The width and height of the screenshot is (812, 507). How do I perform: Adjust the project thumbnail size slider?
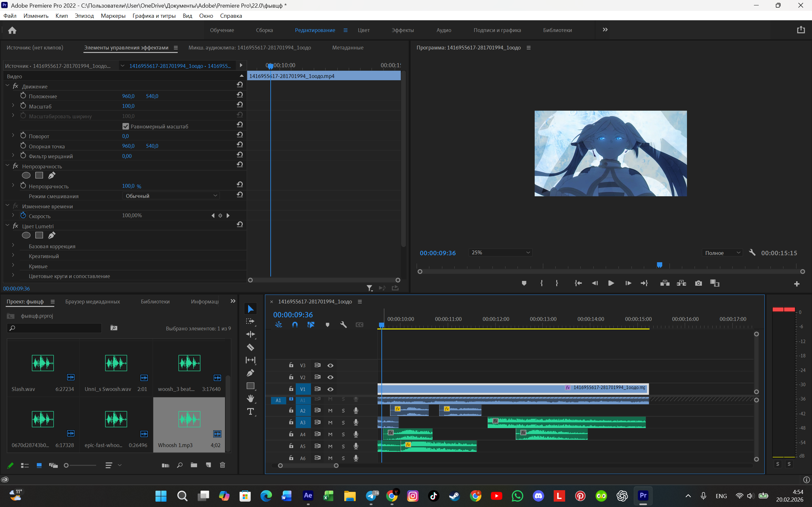[81, 465]
